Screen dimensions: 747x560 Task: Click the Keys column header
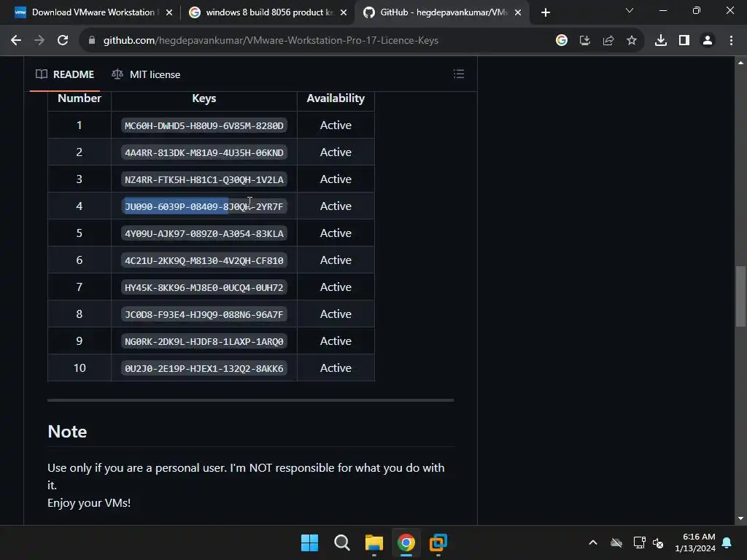coord(204,98)
